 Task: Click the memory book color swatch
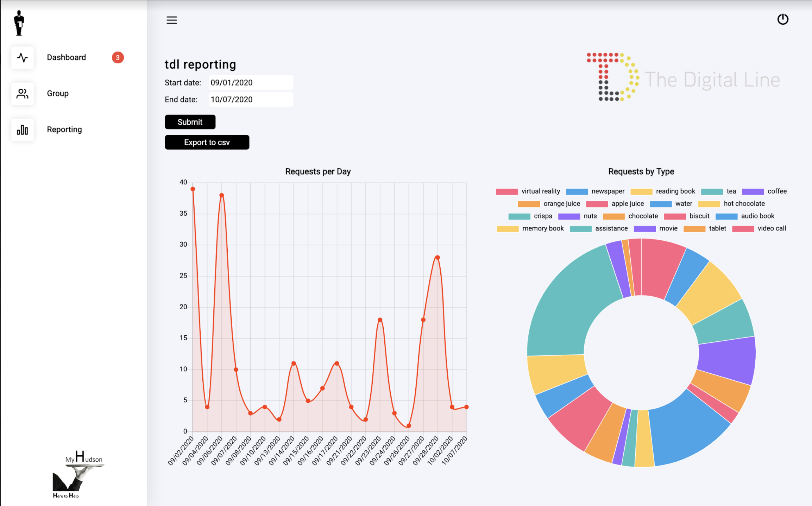click(x=507, y=229)
